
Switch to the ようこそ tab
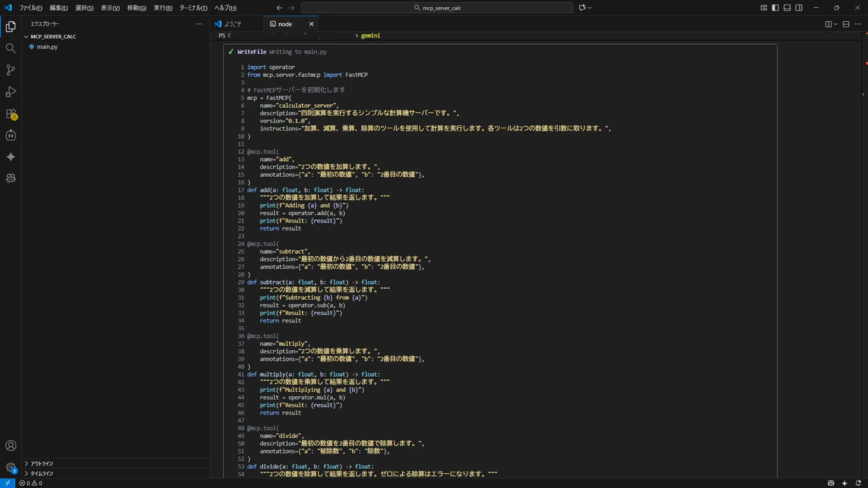233,24
